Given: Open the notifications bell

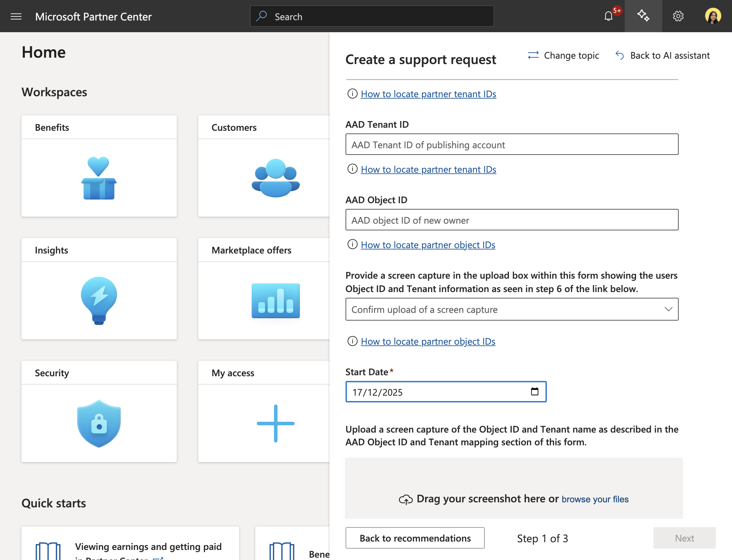Looking at the screenshot, I should tap(608, 16).
